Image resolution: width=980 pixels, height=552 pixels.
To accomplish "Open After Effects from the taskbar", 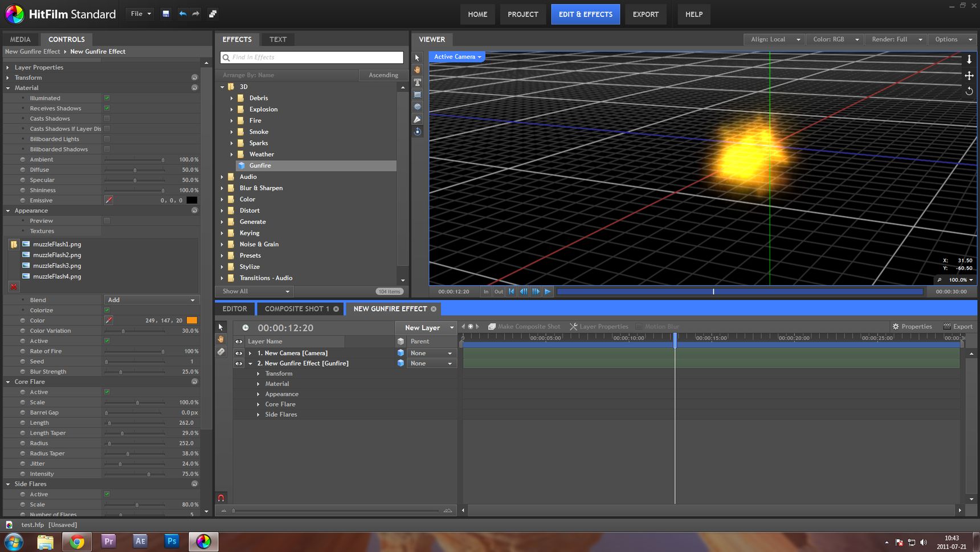I will tap(140, 541).
